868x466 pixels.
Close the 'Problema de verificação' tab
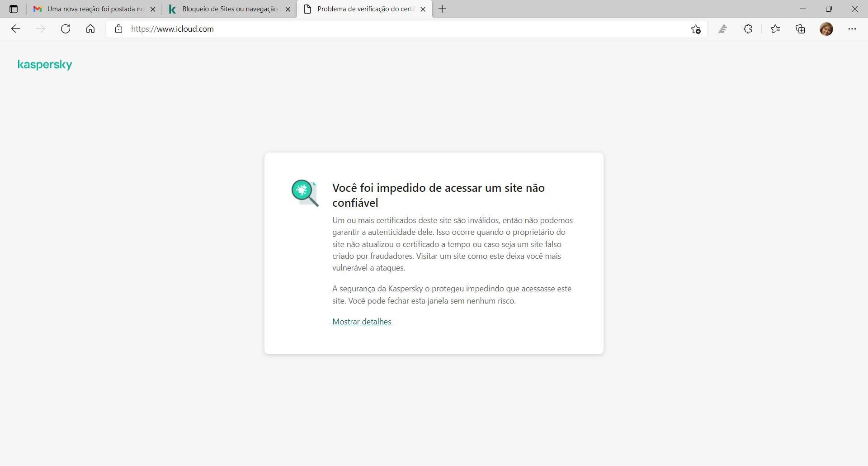[x=423, y=9]
